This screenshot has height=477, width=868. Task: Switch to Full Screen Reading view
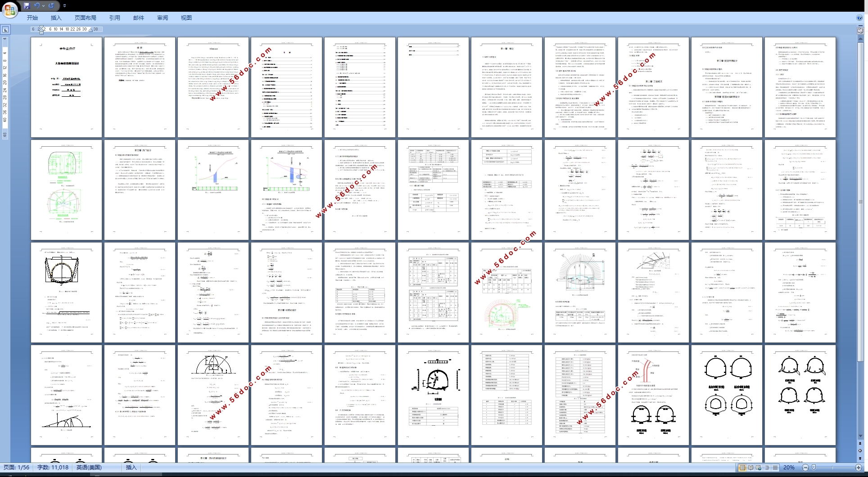[x=750, y=468]
